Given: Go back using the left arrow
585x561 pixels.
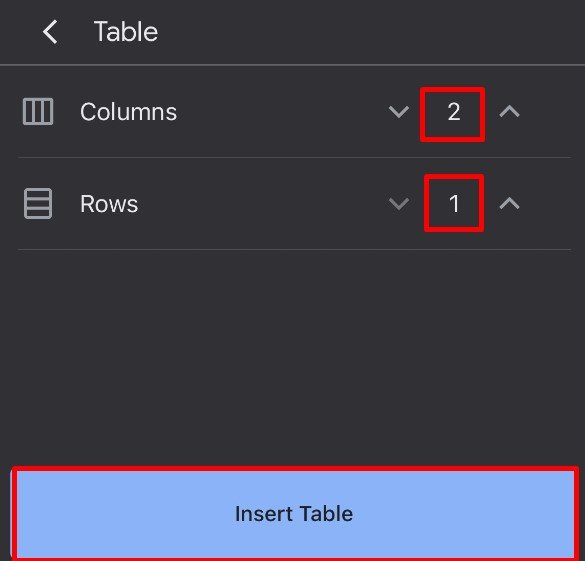Looking at the screenshot, I should (50, 32).
